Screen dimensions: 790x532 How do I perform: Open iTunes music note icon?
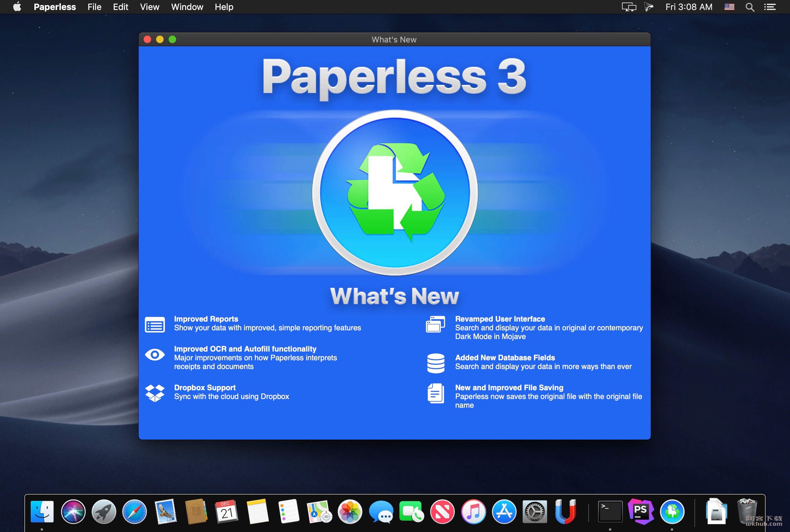[473, 511]
